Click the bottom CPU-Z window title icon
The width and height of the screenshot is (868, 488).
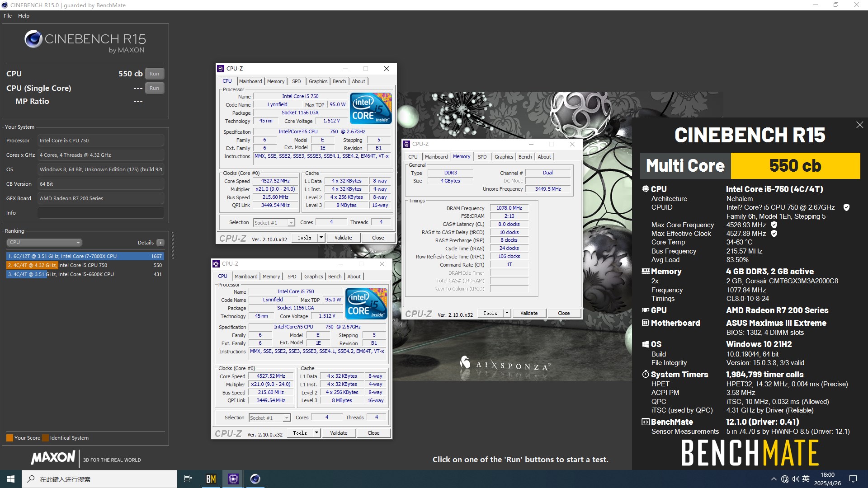(217, 264)
